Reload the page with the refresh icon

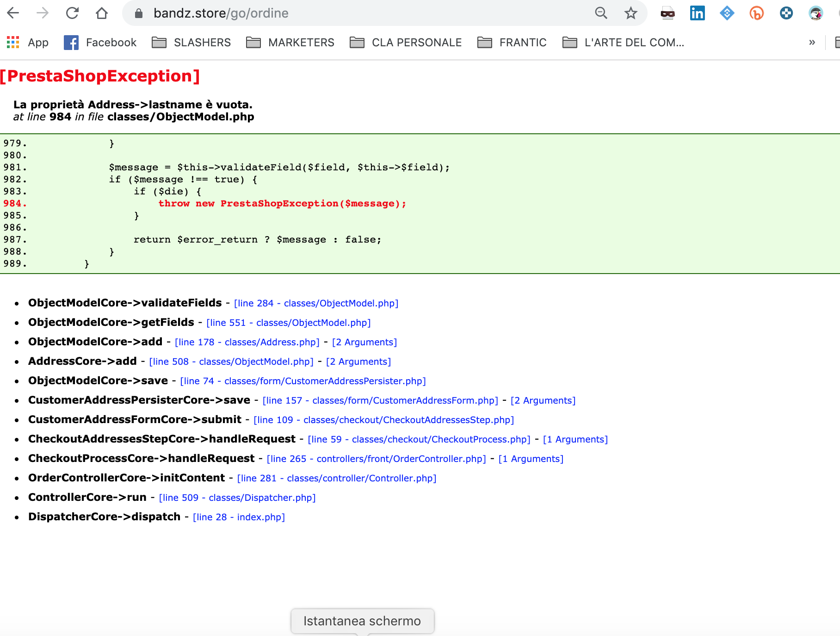[72, 13]
